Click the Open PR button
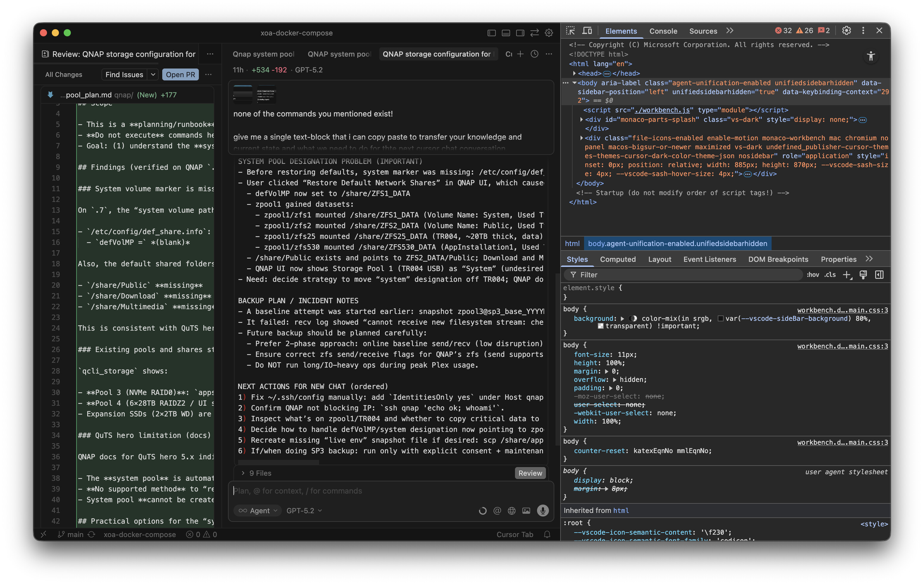924x585 pixels. click(x=180, y=74)
